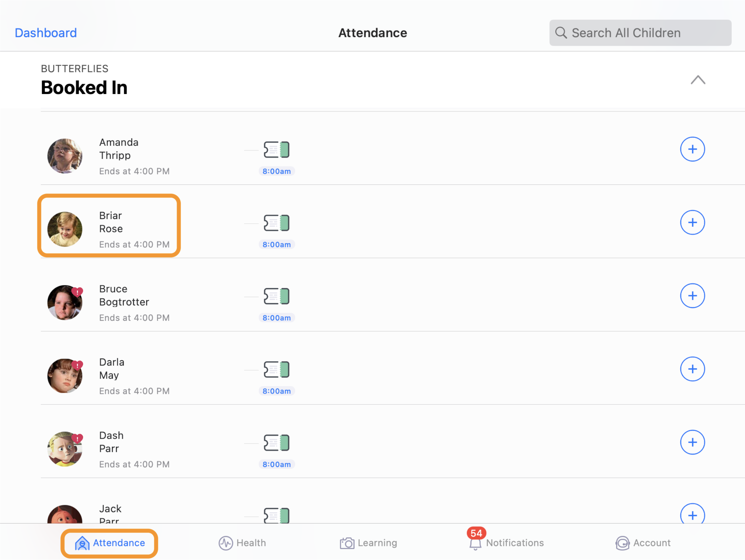745x560 pixels.
Task: Check in Amanda Thripp with plus button
Action: tap(693, 149)
